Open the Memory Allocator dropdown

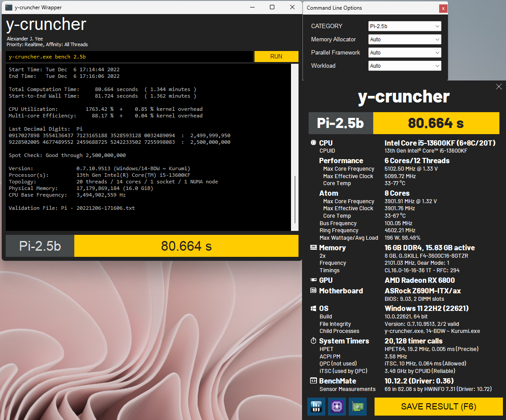(405, 40)
